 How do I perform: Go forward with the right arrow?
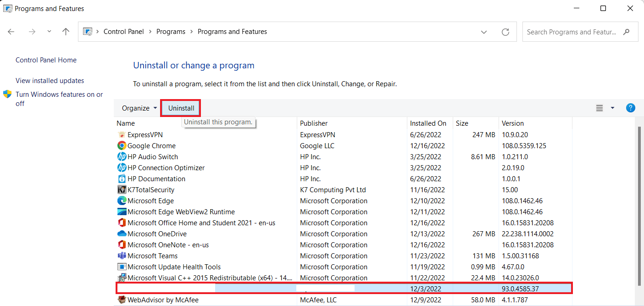(32, 32)
